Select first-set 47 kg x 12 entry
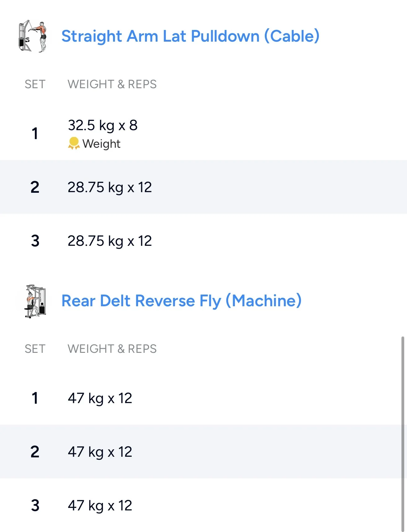 point(100,398)
